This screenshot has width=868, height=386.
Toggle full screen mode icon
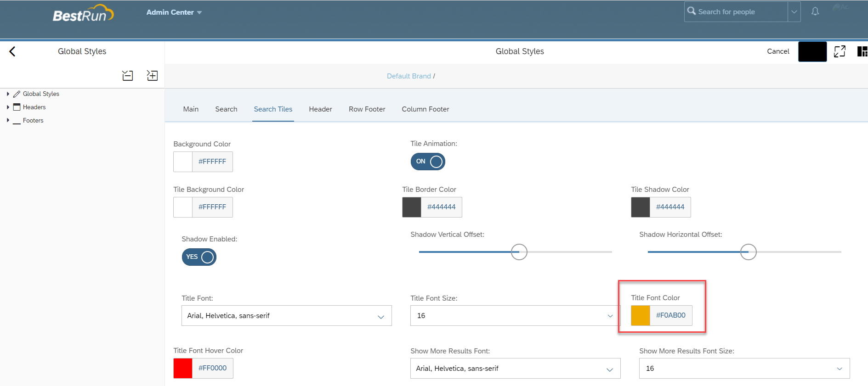tap(840, 51)
